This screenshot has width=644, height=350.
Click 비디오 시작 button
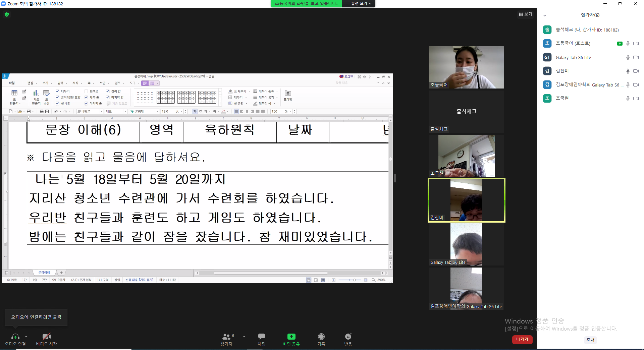click(x=46, y=339)
